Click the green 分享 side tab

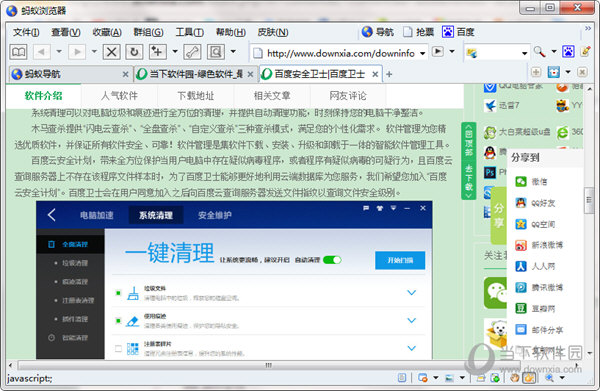click(x=499, y=215)
